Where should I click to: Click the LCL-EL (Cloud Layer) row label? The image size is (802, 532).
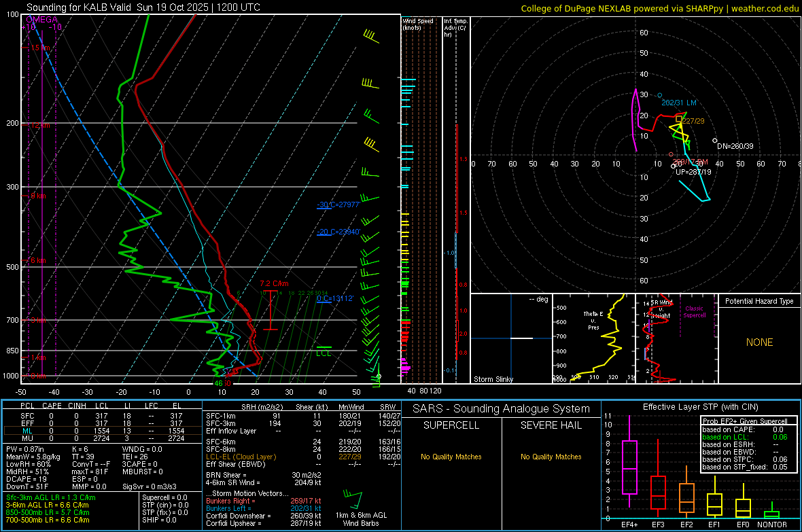point(241,457)
